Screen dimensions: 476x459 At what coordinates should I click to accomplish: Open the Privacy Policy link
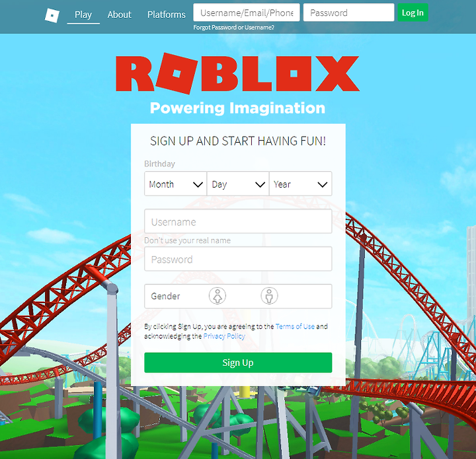pos(224,336)
